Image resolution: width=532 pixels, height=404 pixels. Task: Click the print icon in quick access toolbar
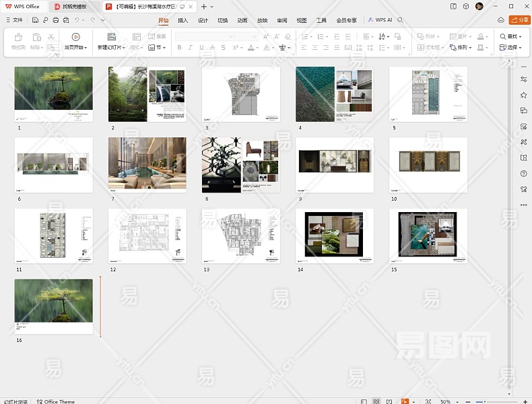55,20
